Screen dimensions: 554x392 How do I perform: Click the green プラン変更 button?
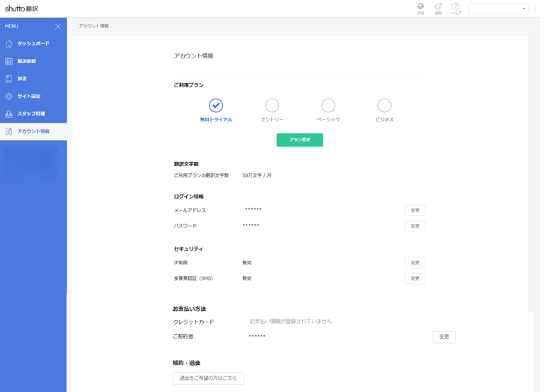[300, 140]
